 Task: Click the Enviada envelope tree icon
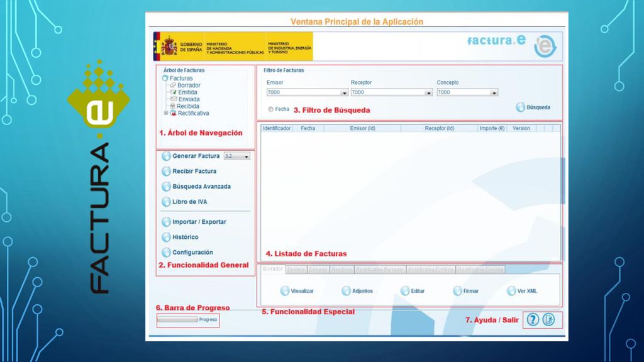[174, 99]
